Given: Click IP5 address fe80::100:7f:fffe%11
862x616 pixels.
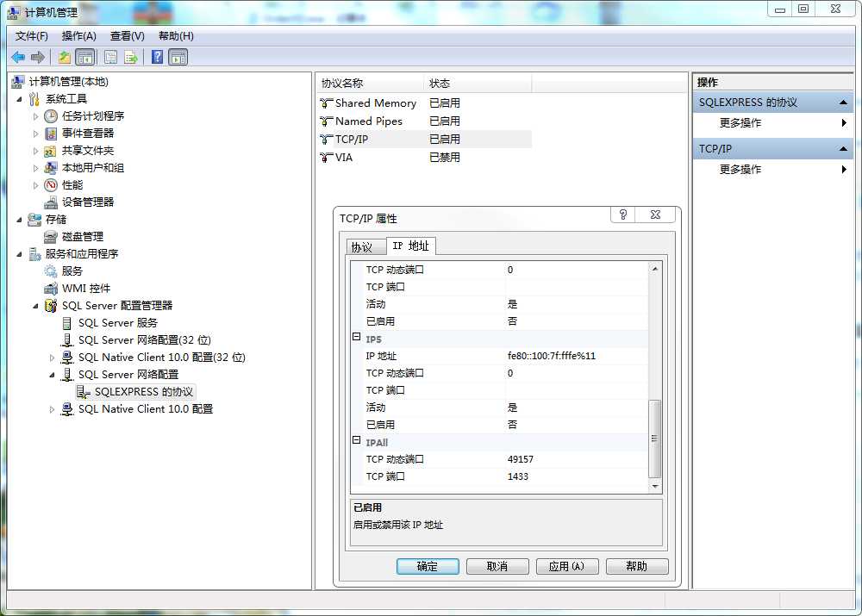Looking at the screenshot, I should point(552,356).
